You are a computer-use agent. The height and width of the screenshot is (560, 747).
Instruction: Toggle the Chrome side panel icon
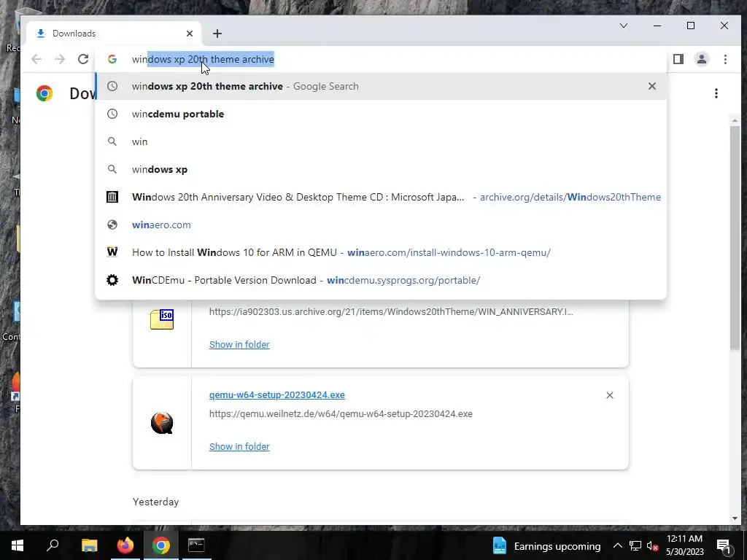coord(678,59)
